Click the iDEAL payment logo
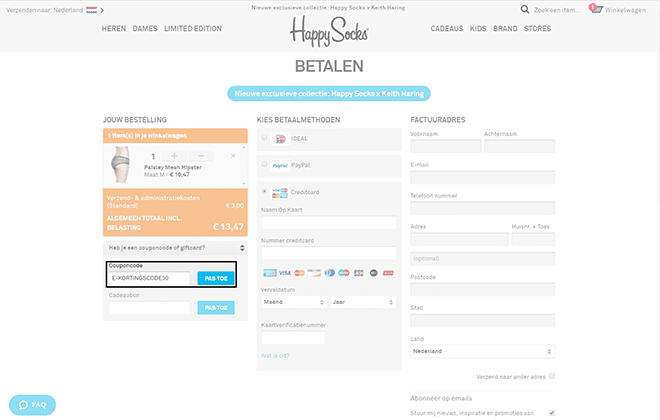 click(280, 139)
